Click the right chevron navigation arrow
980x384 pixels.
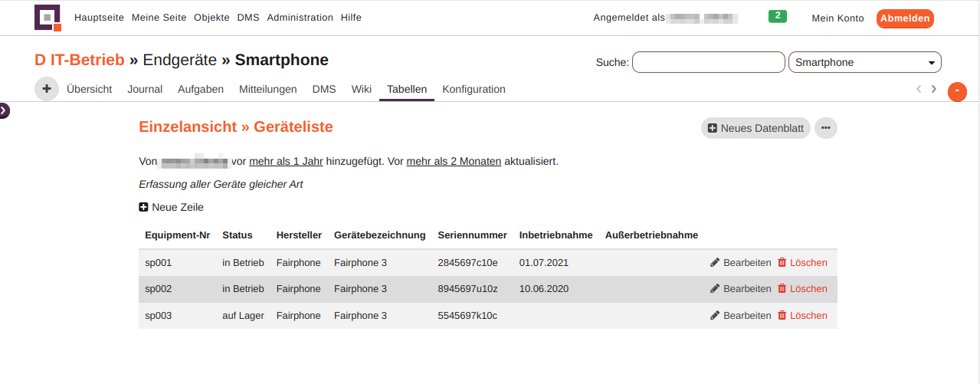tap(933, 89)
